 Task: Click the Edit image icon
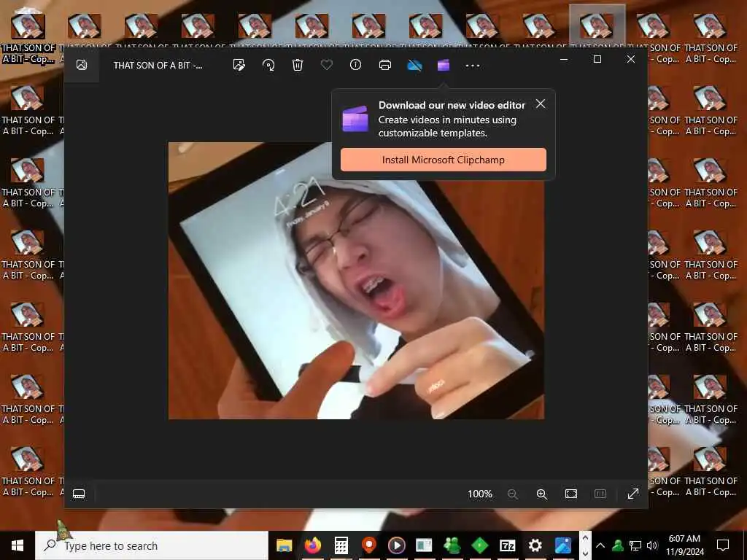tap(239, 65)
